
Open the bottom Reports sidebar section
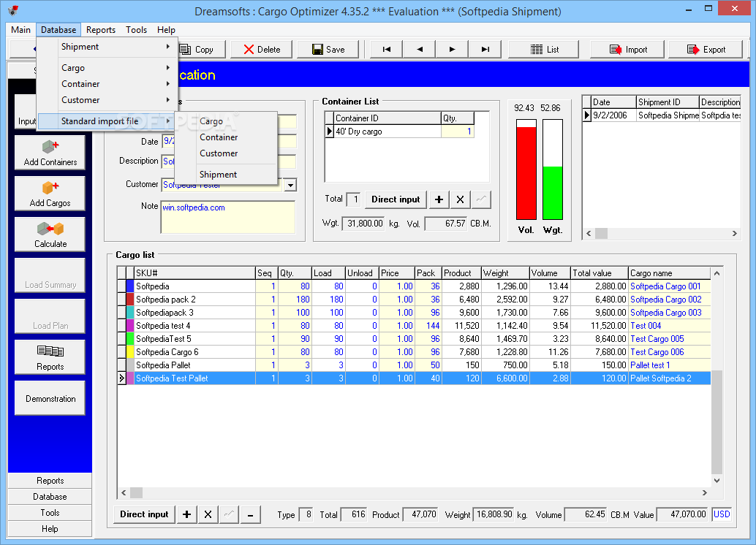coord(50,481)
